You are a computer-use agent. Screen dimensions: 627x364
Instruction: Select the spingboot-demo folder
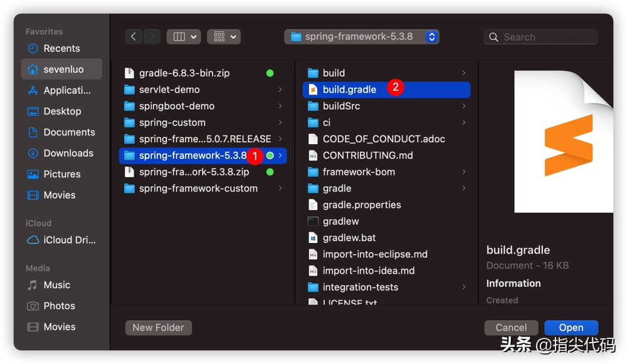coord(203,106)
